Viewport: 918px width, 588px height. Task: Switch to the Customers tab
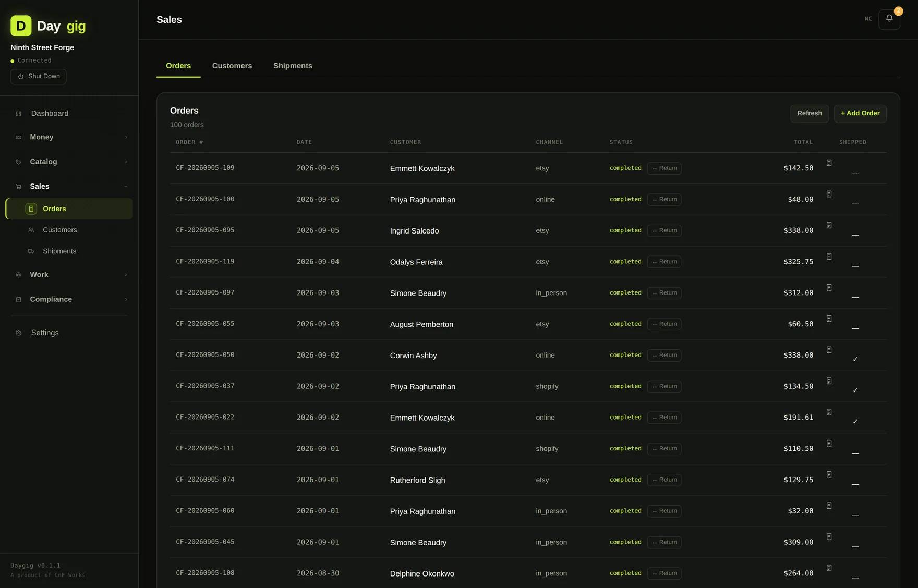232,66
